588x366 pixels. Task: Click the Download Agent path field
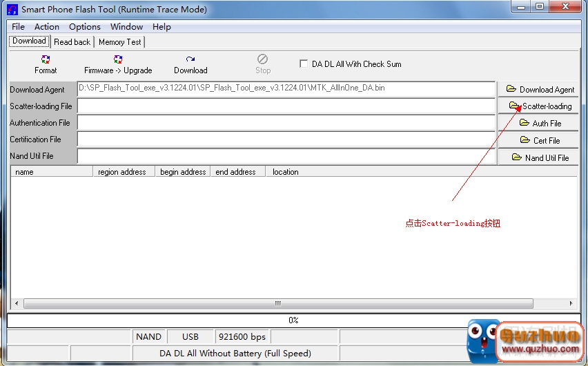pos(286,89)
